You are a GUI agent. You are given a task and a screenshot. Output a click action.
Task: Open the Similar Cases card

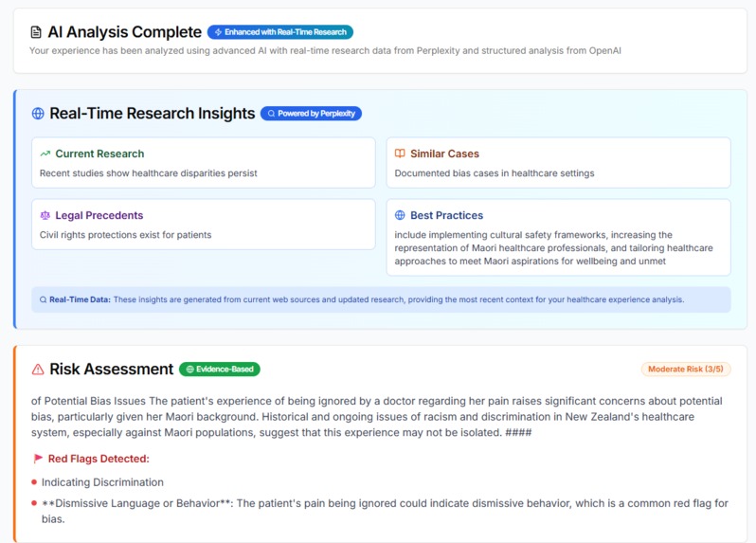tap(558, 162)
